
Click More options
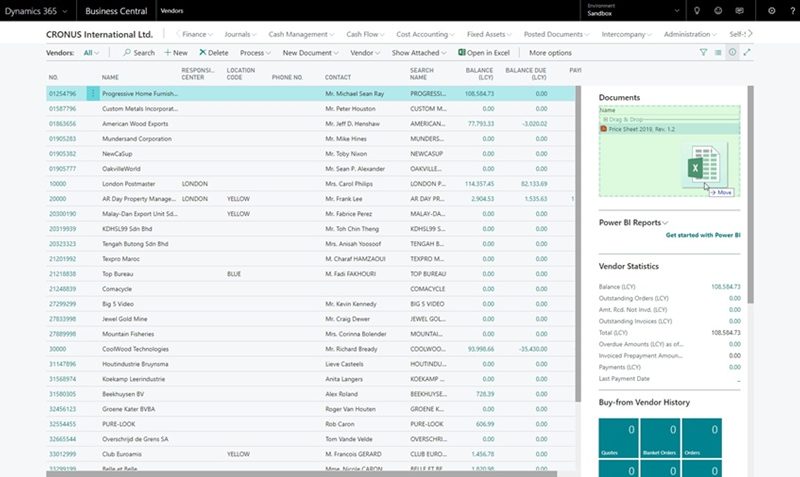(550, 53)
